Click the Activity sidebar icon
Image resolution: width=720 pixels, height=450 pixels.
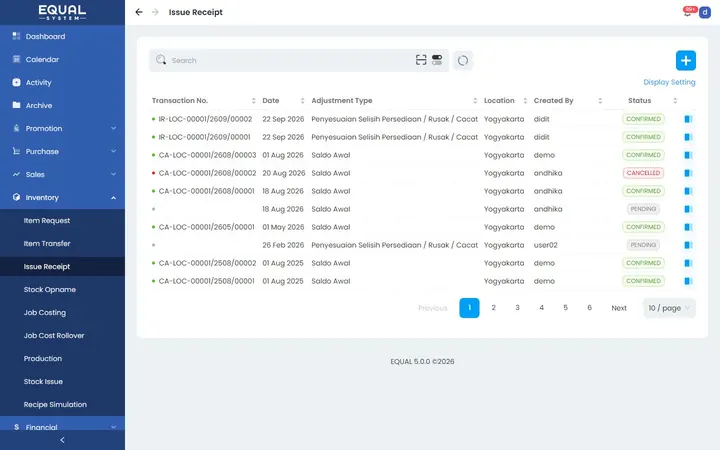[x=16, y=82]
